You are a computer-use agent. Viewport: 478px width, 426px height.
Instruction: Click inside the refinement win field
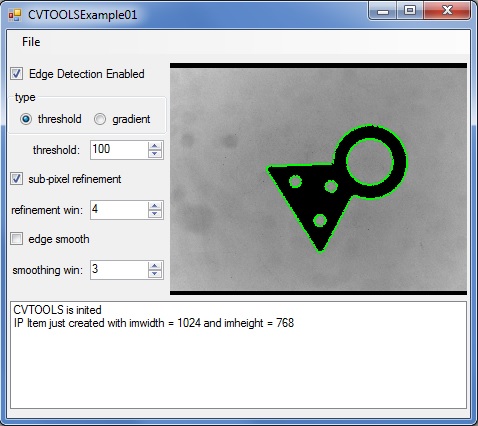(119, 210)
